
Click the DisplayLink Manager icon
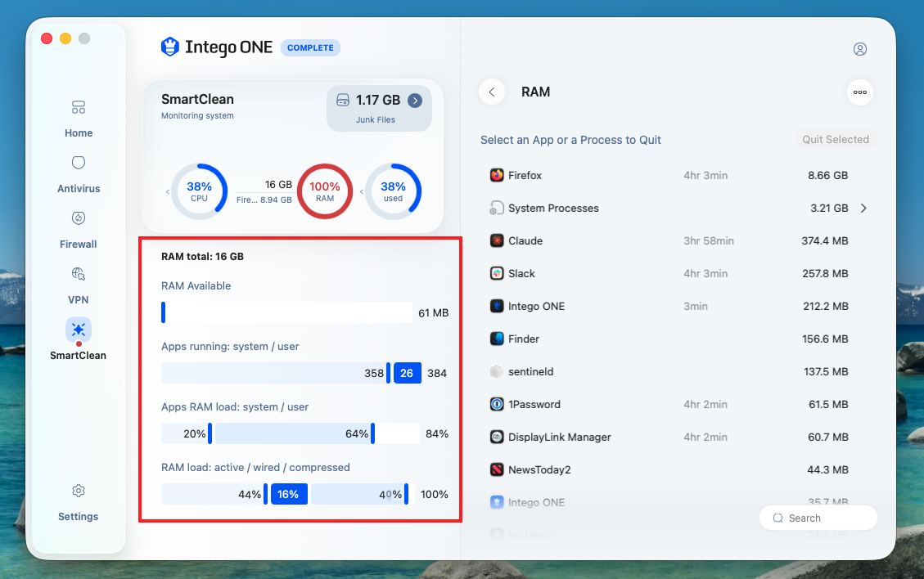coord(497,437)
